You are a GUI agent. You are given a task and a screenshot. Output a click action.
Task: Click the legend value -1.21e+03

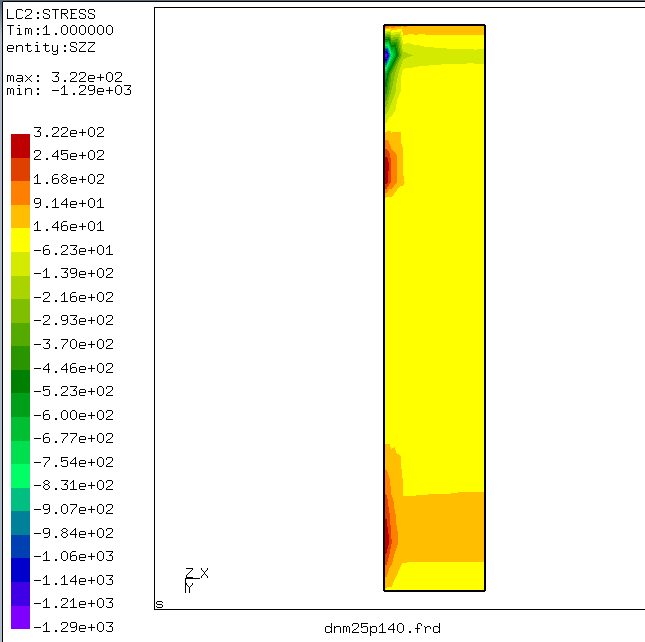coord(73,603)
